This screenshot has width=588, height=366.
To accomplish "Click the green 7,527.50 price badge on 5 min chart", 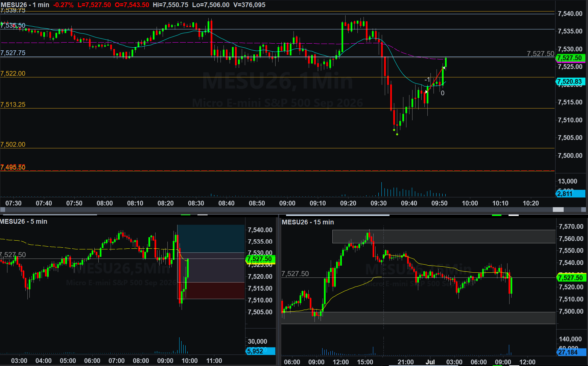I will point(260,259).
